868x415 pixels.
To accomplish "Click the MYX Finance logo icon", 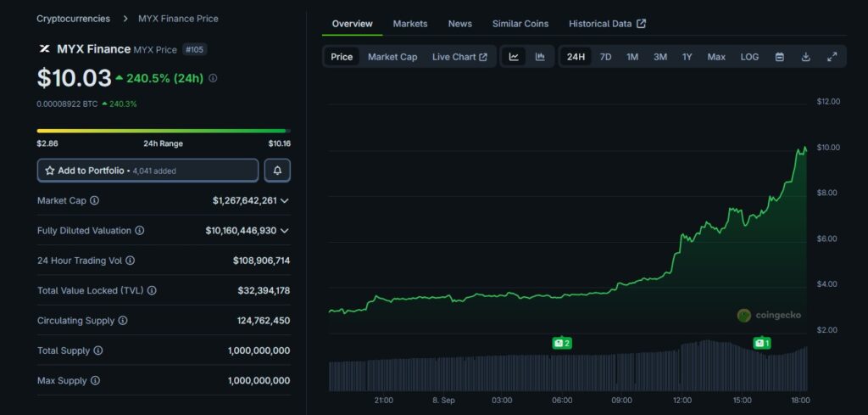I will [44, 48].
